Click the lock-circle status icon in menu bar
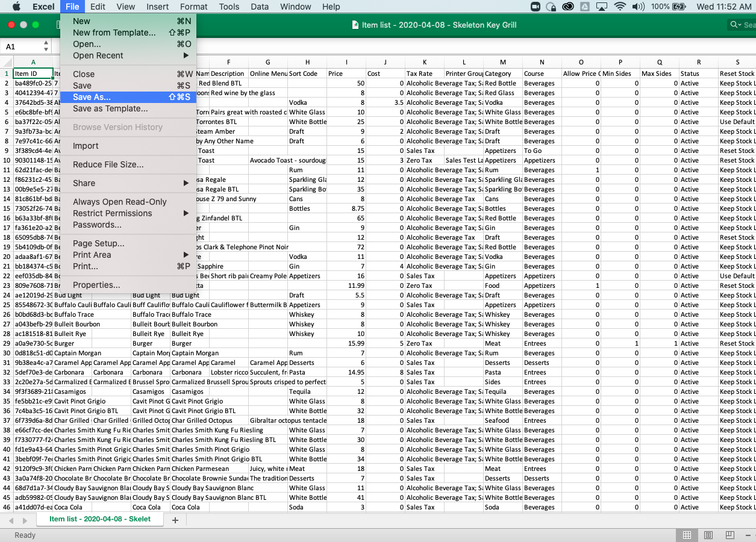Image resolution: width=756 pixels, height=542 pixels. pos(551,7)
